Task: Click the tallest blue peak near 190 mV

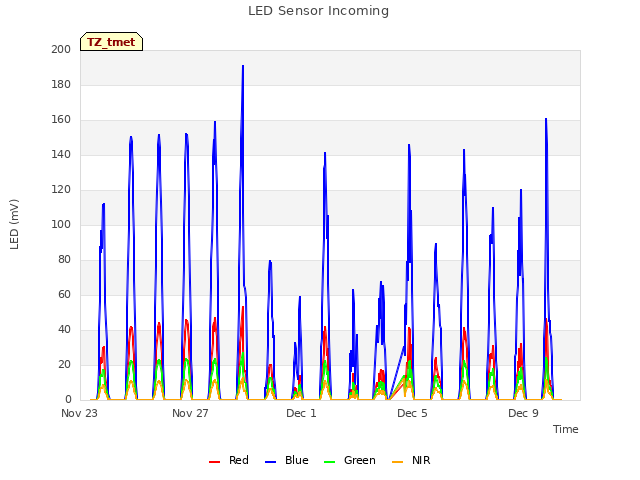Action: click(x=243, y=66)
